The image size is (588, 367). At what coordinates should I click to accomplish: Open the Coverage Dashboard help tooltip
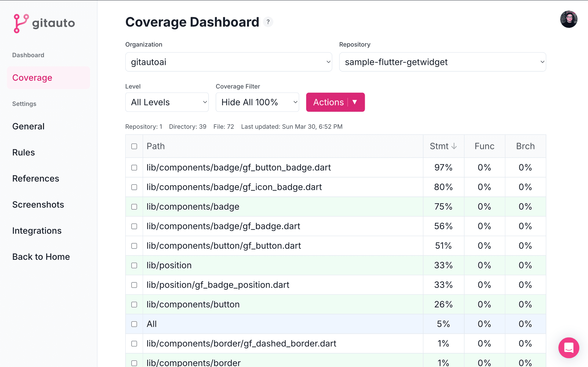pyautogui.click(x=268, y=22)
